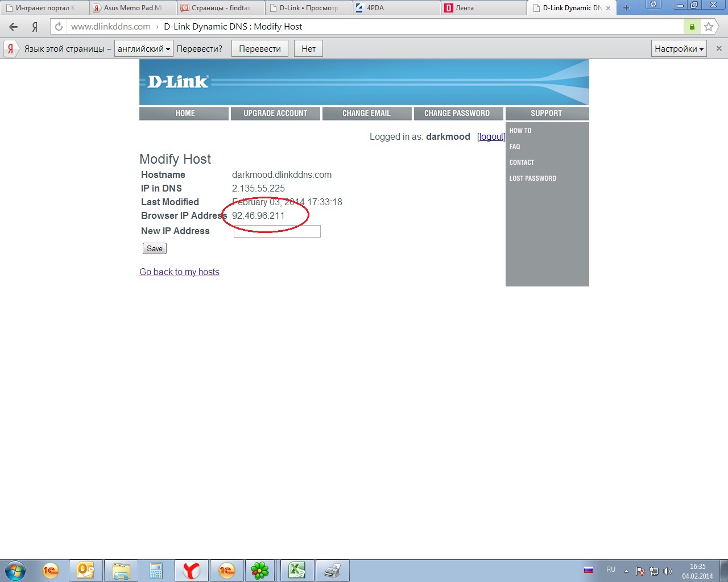The height and width of the screenshot is (582, 728).
Task: Open the Action Center flag in the tray
Action: (640, 571)
